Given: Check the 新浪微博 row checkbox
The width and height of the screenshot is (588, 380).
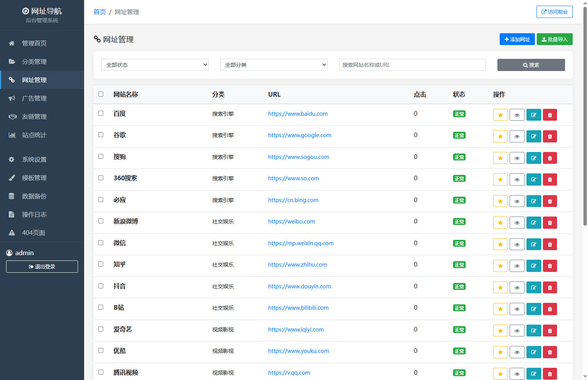Looking at the screenshot, I should (x=101, y=221).
